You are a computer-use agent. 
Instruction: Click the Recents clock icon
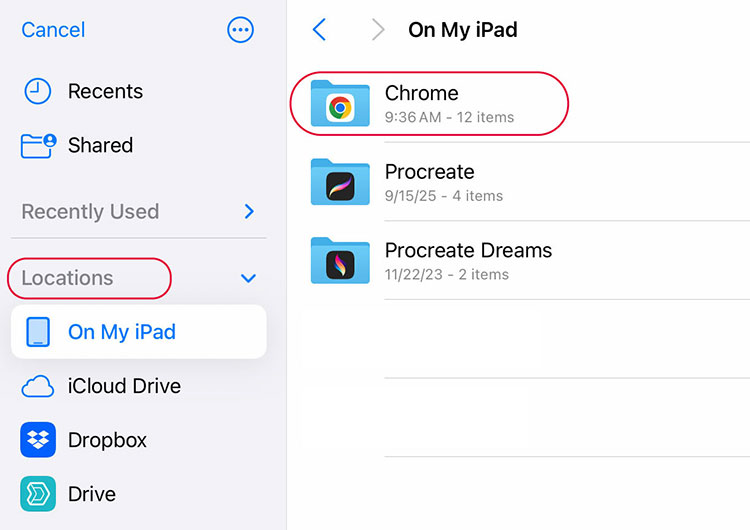point(37,91)
